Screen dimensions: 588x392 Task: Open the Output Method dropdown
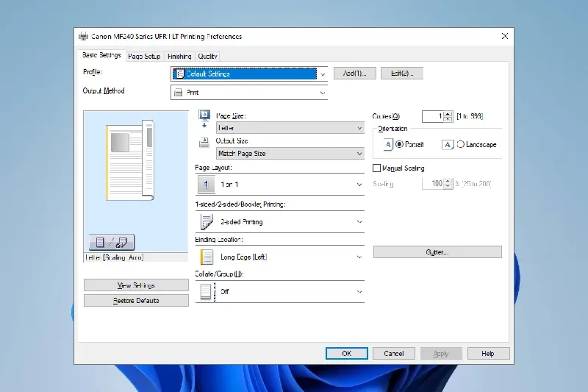pos(249,92)
